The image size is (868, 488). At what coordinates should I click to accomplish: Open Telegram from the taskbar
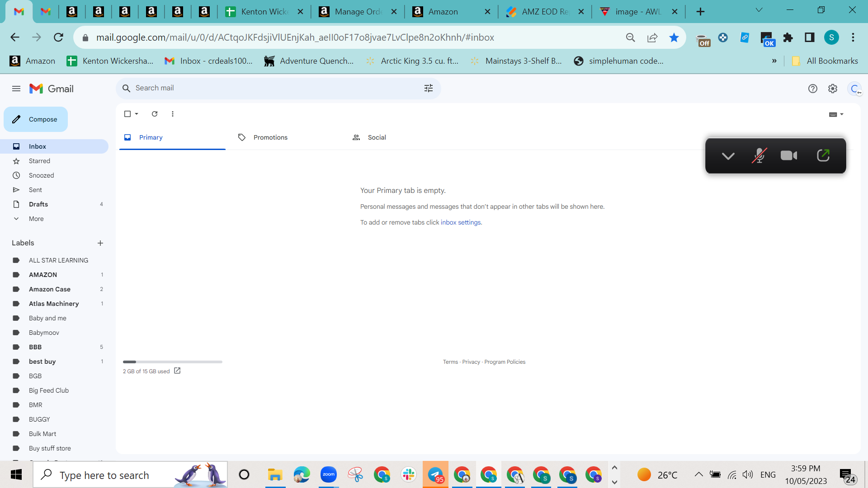(x=435, y=474)
